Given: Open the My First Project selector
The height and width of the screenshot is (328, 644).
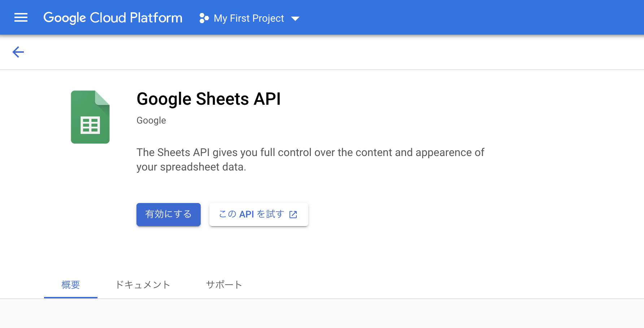Looking at the screenshot, I should [249, 18].
